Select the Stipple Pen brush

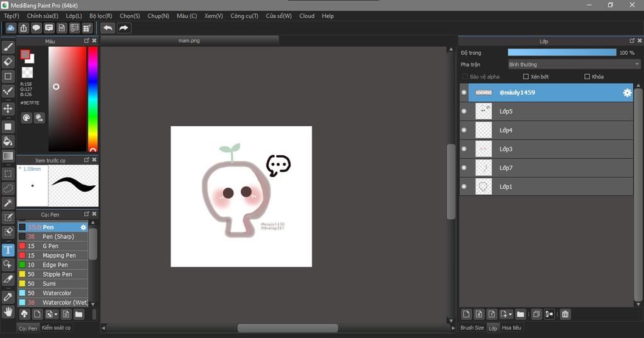pyautogui.click(x=53, y=275)
